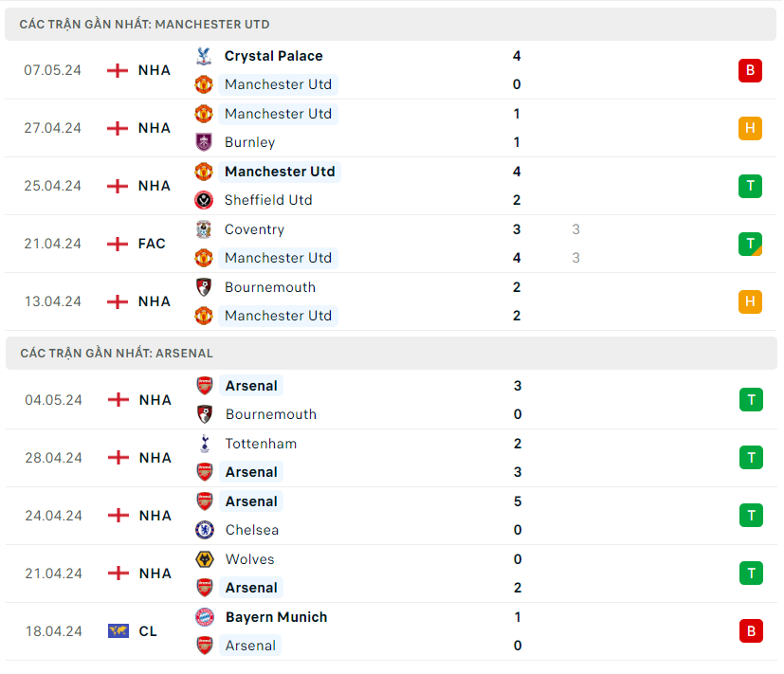Click red B badge for Bayern Munich match

[x=751, y=631]
